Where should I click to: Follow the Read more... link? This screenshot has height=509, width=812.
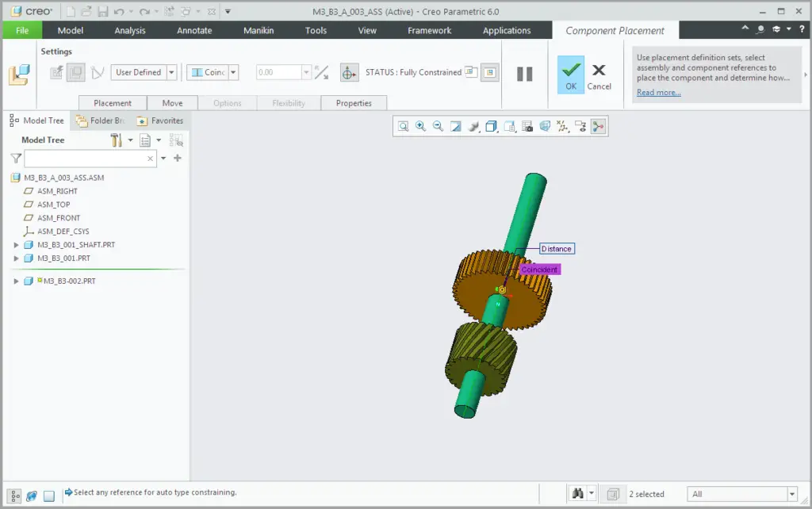[x=658, y=93]
